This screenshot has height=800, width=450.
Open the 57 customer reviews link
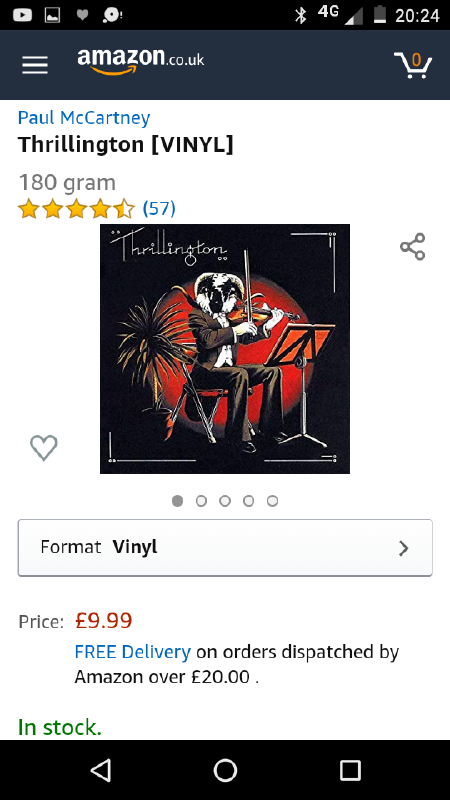coord(159,208)
